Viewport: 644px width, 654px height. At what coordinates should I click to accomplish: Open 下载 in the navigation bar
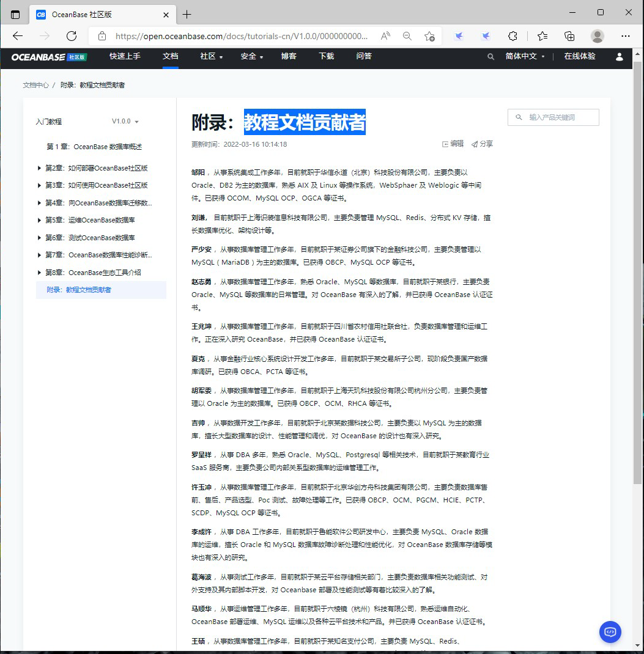pyautogui.click(x=327, y=56)
